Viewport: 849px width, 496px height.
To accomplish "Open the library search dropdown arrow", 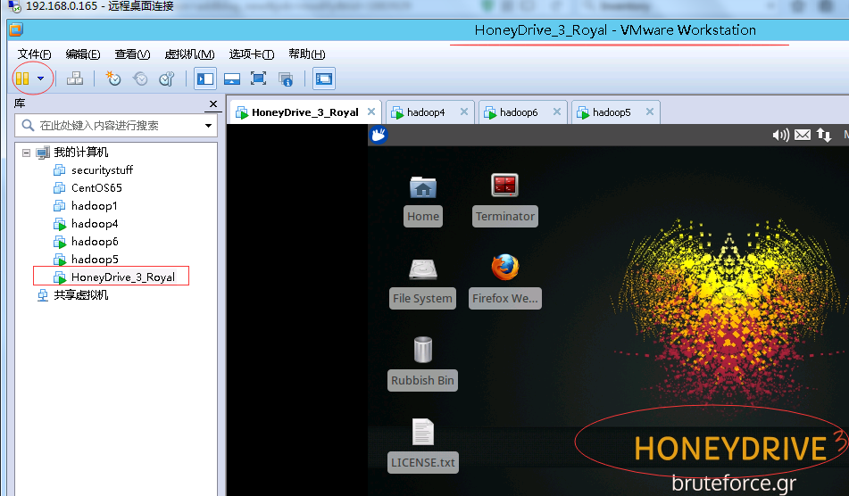I will pyautogui.click(x=208, y=126).
